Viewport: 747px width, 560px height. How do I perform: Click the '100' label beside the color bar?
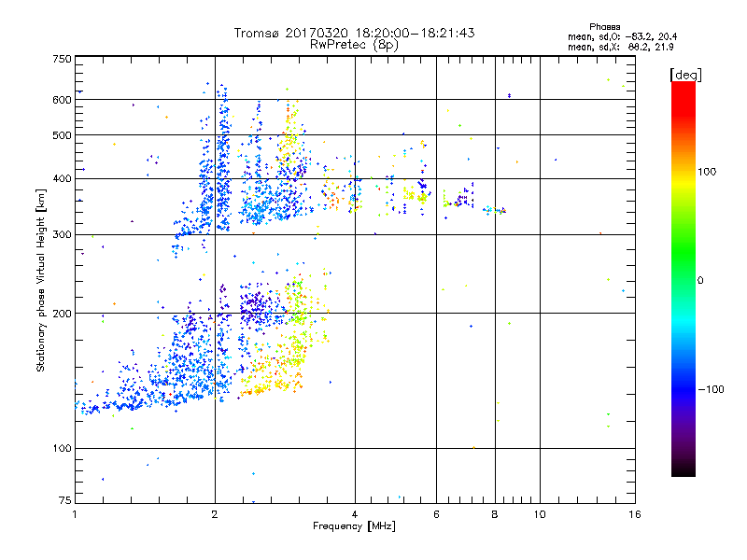[x=707, y=172]
